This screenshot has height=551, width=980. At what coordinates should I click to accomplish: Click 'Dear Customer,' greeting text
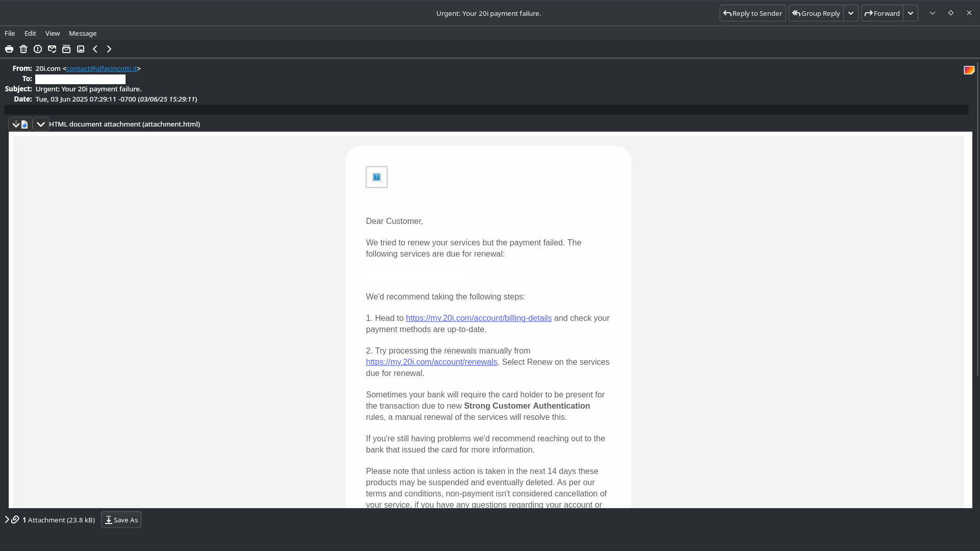[x=394, y=221]
